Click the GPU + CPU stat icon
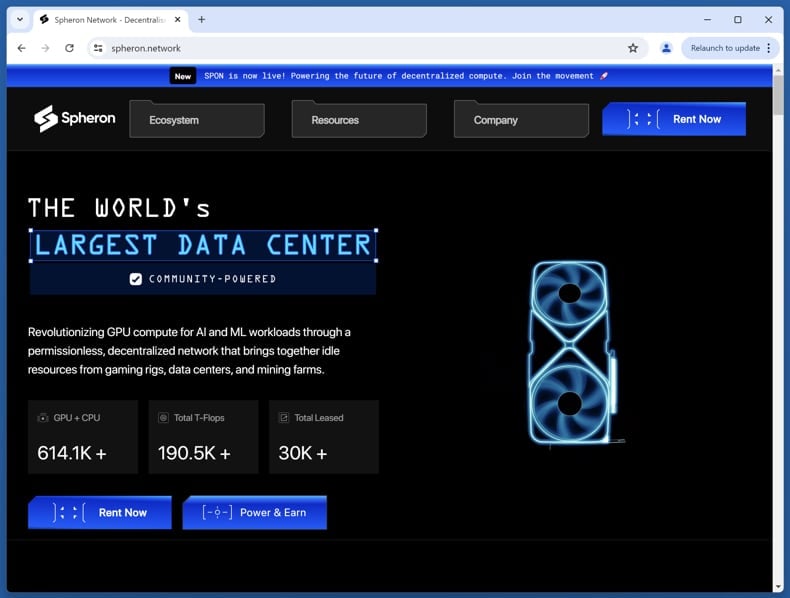This screenshot has height=598, width=790. (43, 418)
